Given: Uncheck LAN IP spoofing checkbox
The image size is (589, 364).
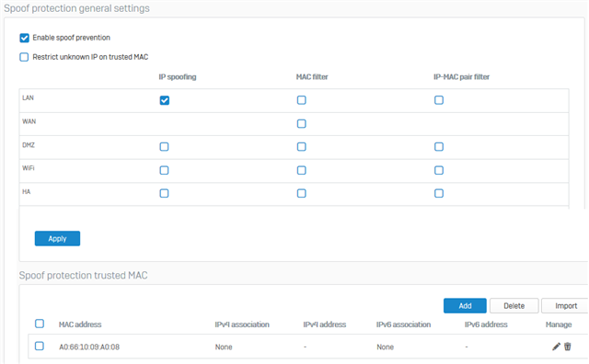Looking at the screenshot, I should pyautogui.click(x=165, y=100).
